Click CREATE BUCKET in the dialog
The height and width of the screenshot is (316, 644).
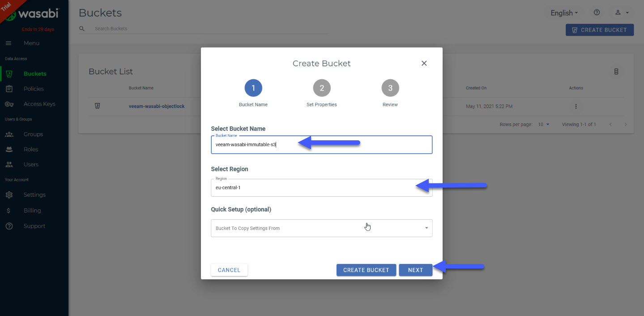point(366,270)
